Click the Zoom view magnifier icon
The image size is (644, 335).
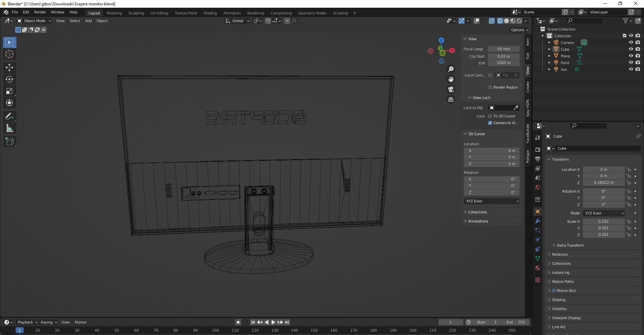[451, 69]
